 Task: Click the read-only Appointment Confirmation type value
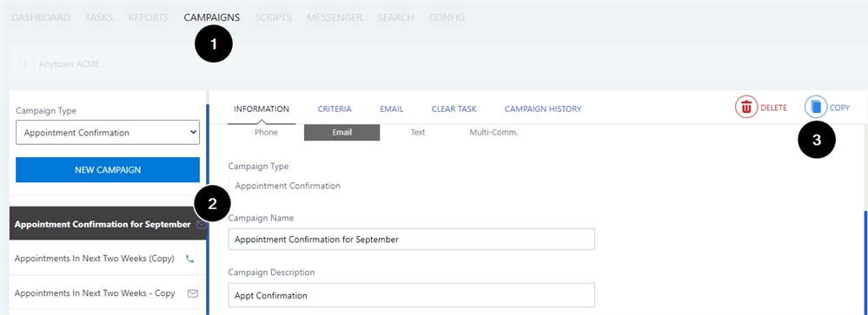pyautogui.click(x=288, y=186)
